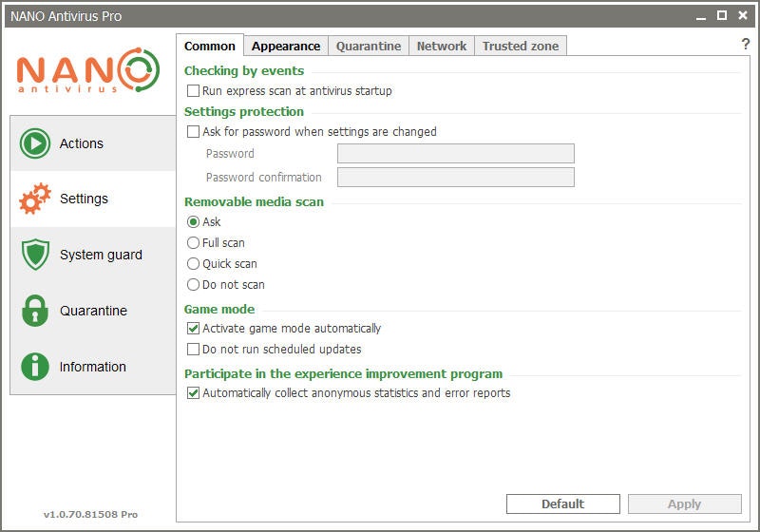Viewport: 760px width, 532px height.
Task: Click the Quarantine padlock icon
Action: coord(35,311)
